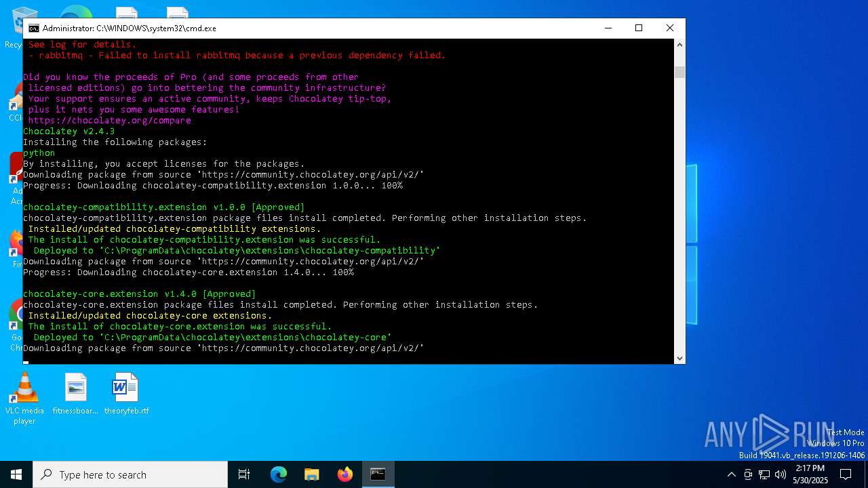Click the 'Chocolatey v2.4.3' line
The width and height of the screenshot is (868, 488).
68,131
